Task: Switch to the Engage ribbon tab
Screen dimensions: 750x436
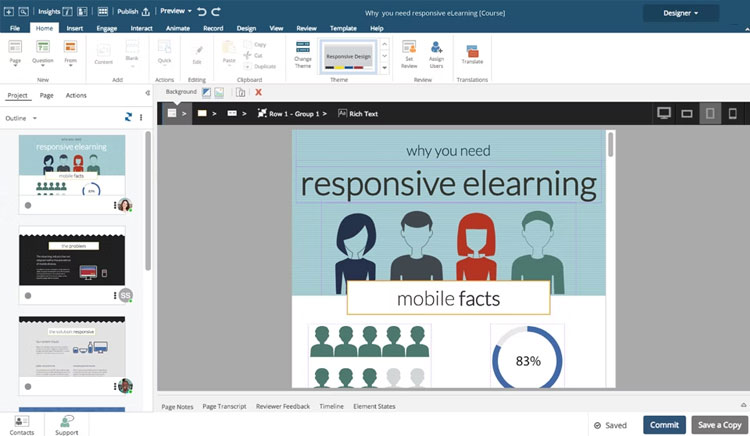Action: (107, 28)
